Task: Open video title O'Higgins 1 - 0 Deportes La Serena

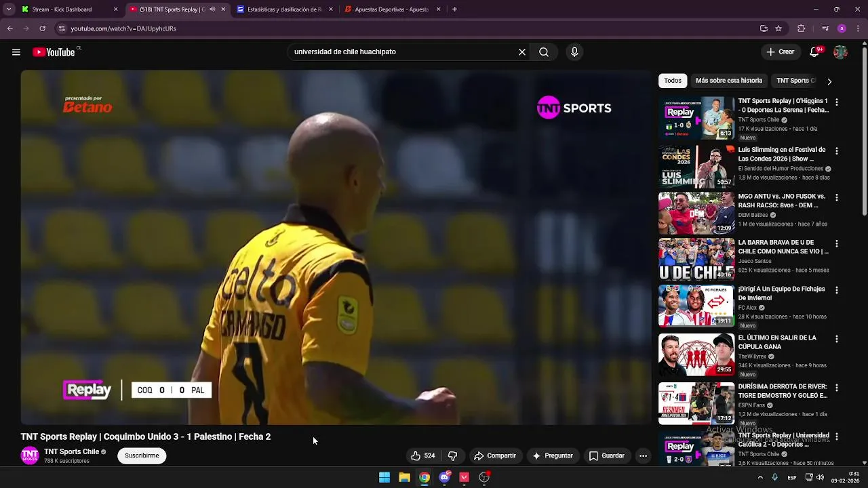Action: point(783,106)
